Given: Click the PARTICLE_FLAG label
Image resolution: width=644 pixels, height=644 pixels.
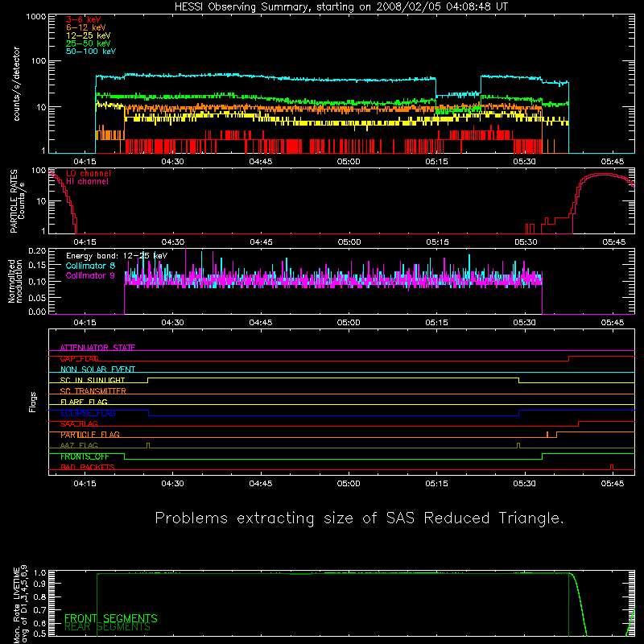Looking at the screenshot, I should tap(90, 435).
